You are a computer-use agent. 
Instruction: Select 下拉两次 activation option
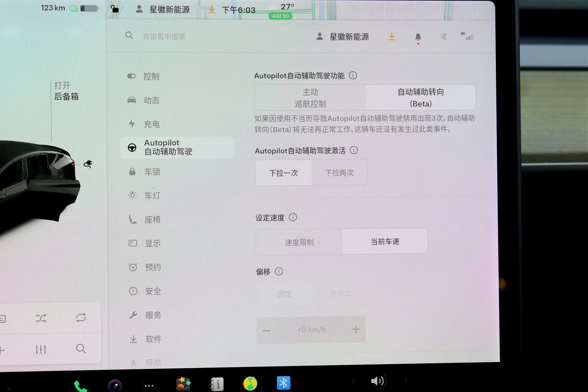[339, 173]
